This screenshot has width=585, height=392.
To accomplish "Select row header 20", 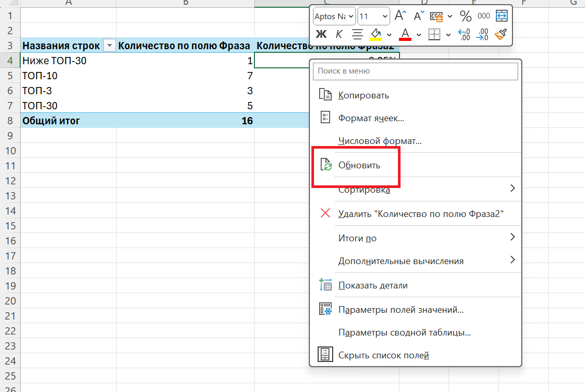I will coord(10,301).
